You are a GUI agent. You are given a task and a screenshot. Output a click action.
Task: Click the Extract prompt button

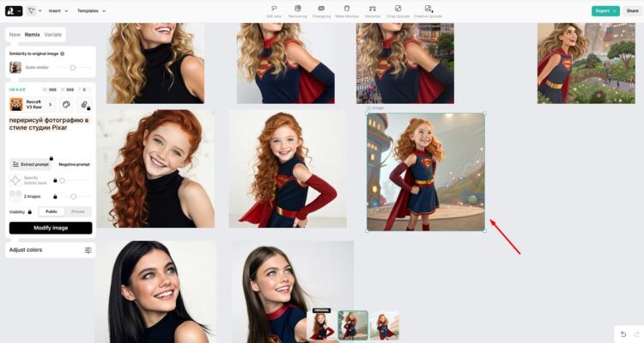pyautogui.click(x=30, y=164)
